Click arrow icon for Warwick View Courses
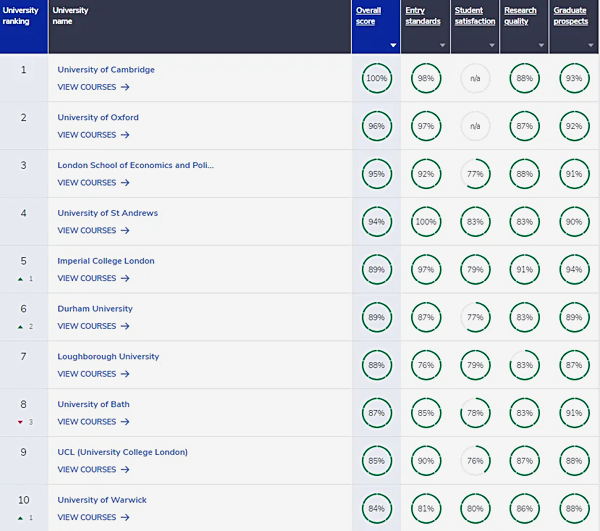This screenshot has height=531, width=600. pos(125,518)
